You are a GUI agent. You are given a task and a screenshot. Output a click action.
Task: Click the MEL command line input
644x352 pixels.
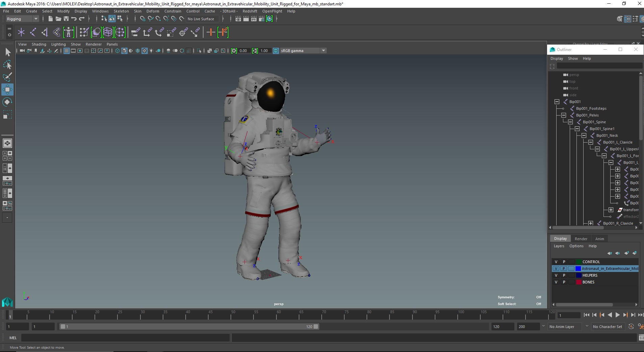(x=125, y=338)
